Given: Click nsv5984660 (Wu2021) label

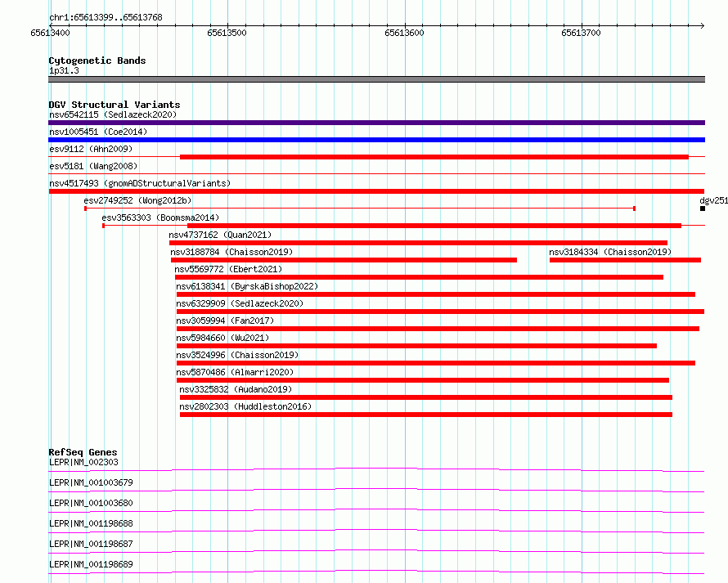Looking at the screenshot, I should click(x=222, y=338).
